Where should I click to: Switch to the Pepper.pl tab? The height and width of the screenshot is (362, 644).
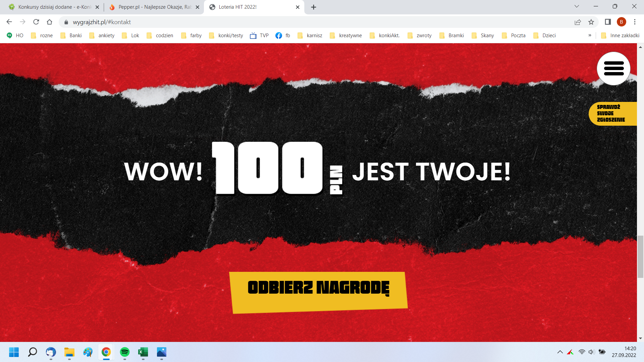click(x=154, y=7)
